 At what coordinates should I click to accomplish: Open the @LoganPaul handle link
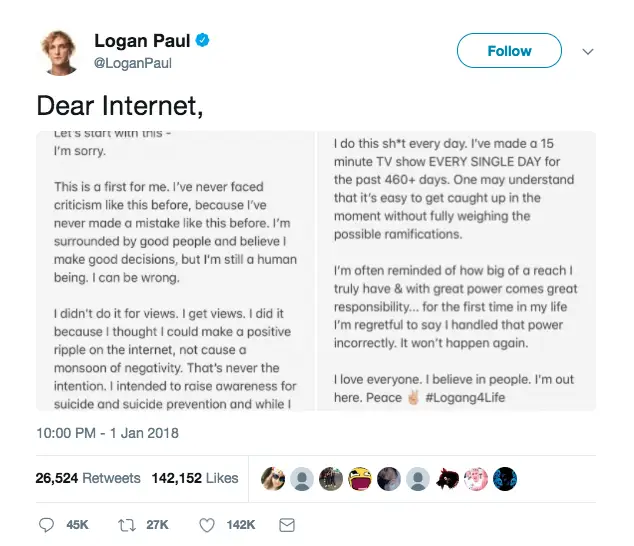(132, 63)
